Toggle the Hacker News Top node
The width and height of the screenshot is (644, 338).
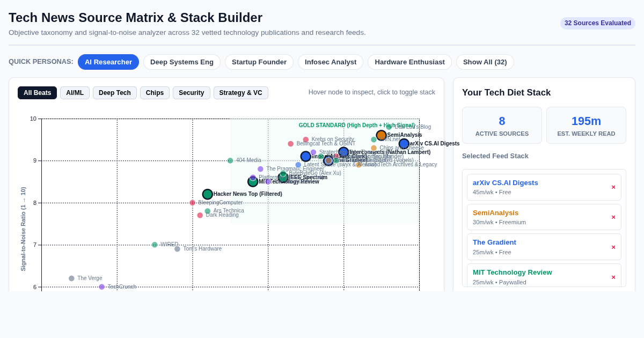coord(208,194)
